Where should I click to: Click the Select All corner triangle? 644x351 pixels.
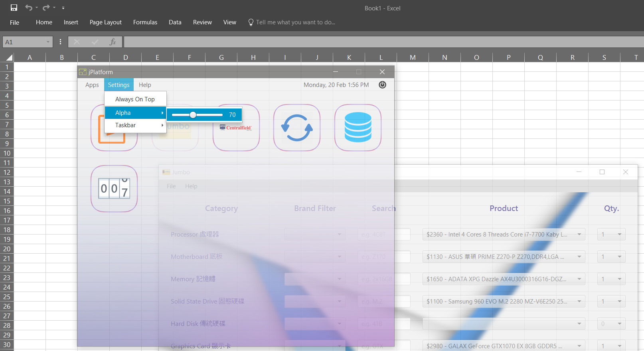pos(9,57)
